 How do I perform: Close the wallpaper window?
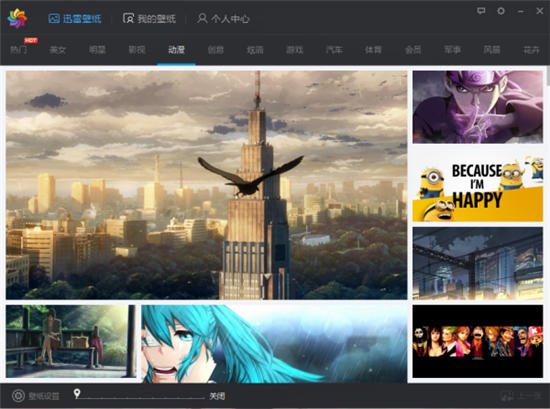[540, 11]
